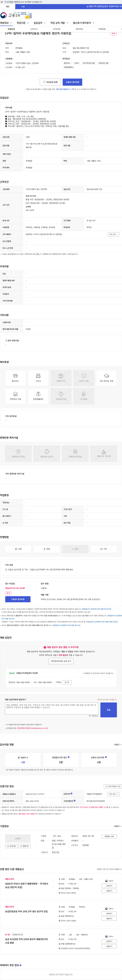Jump to the 모집요강 section tab

[11, 29]
